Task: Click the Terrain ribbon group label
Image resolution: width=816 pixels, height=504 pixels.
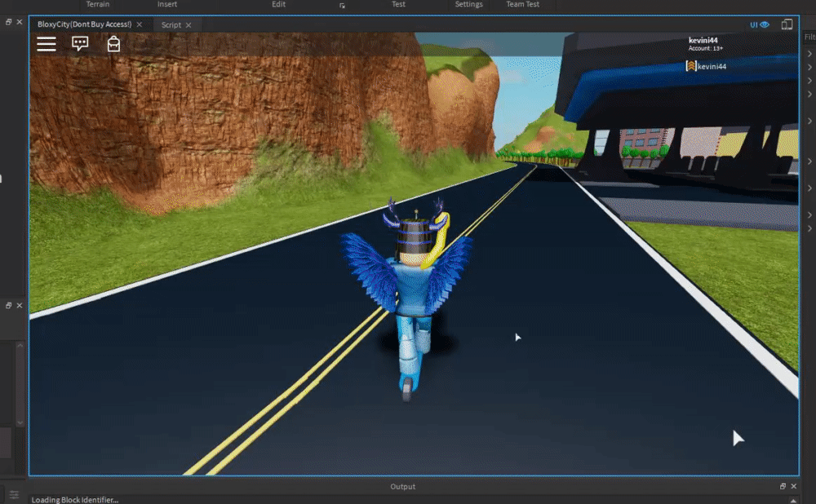Action: (x=98, y=4)
